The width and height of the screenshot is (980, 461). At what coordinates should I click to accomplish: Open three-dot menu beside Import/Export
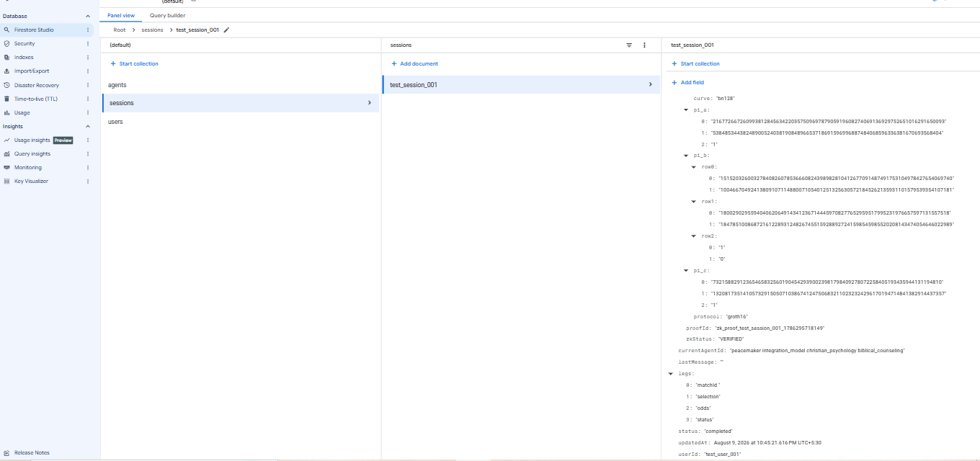click(88, 71)
